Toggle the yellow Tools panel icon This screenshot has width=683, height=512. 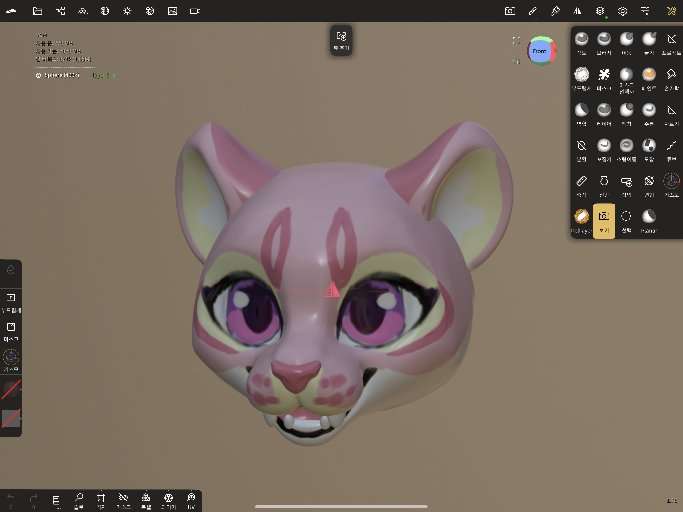pos(671,11)
